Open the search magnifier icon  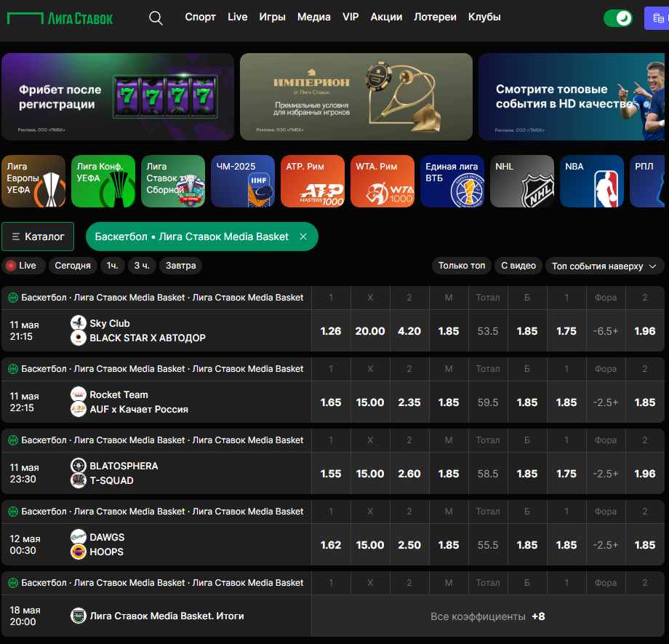pyautogui.click(x=156, y=18)
